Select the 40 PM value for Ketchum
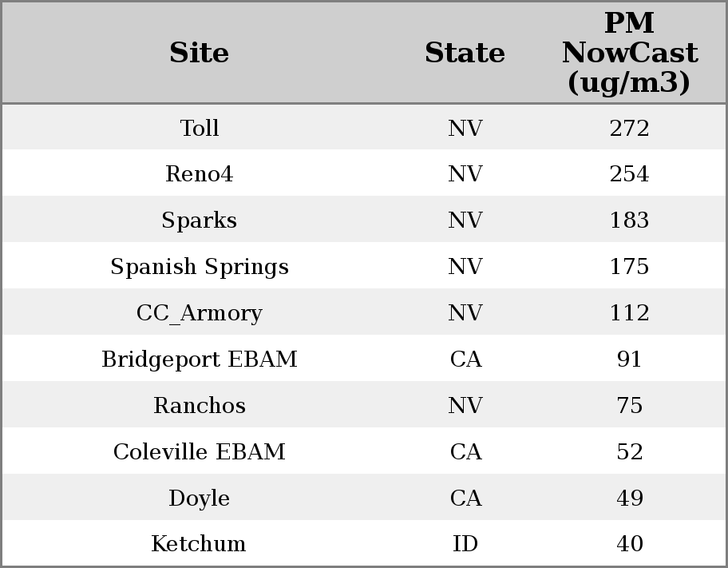This screenshot has width=728, height=568. (629, 544)
